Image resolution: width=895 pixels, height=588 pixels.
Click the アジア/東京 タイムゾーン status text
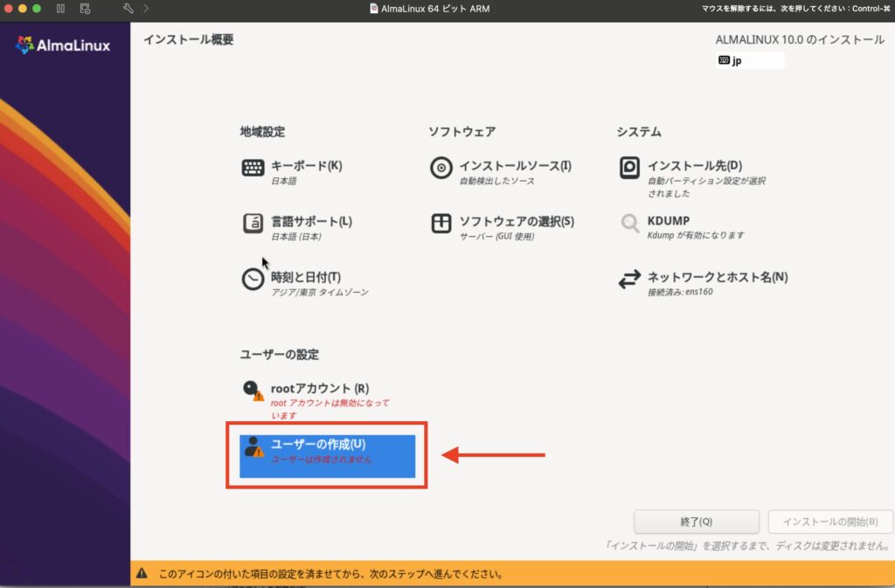320,292
